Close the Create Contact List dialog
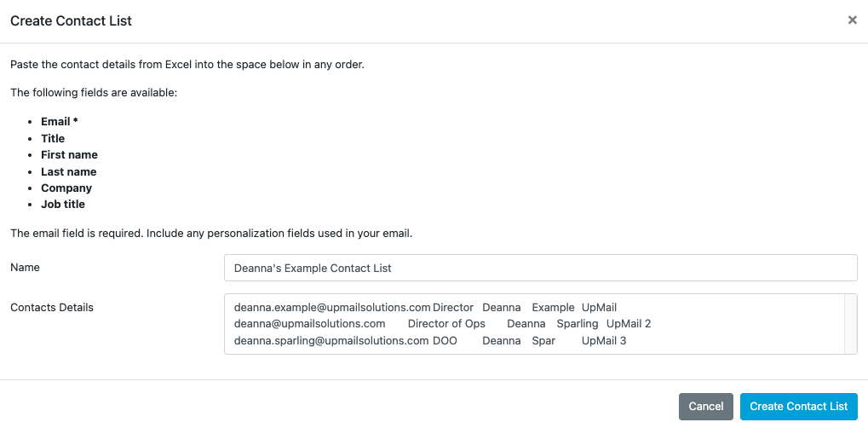This screenshot has width=868, height=428. point(852,20)
